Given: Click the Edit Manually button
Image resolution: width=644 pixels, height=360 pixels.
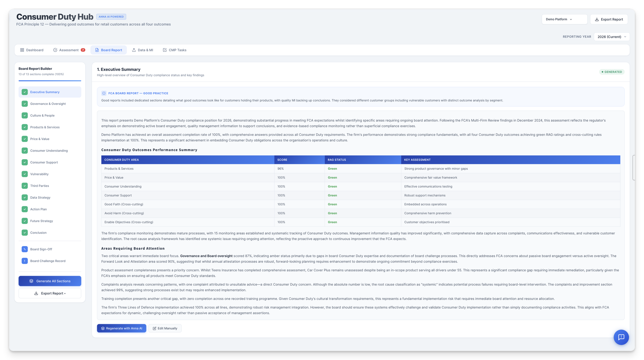Looking at the screenshot, I should point(165,328).
